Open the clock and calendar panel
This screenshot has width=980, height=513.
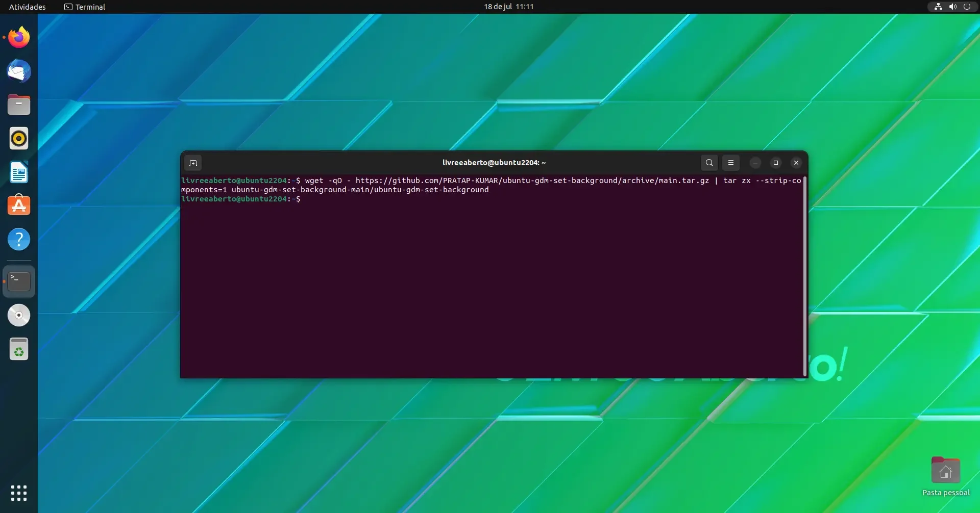[x=508, y=7]
